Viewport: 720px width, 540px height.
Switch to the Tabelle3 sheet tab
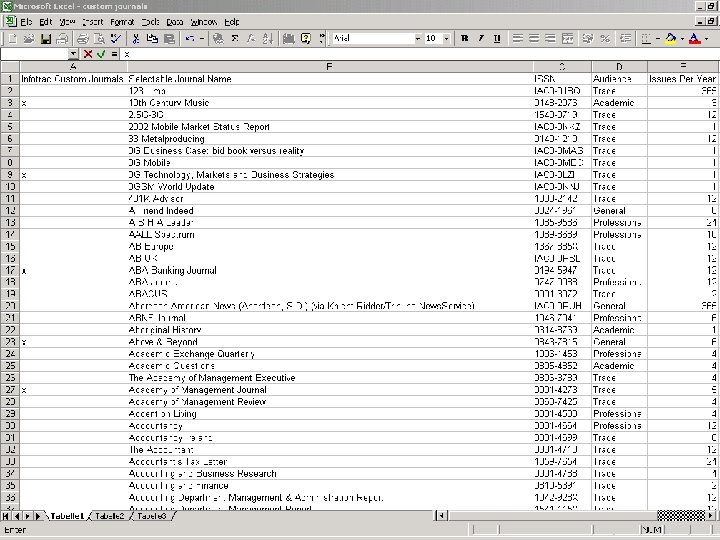click(152, 516)
